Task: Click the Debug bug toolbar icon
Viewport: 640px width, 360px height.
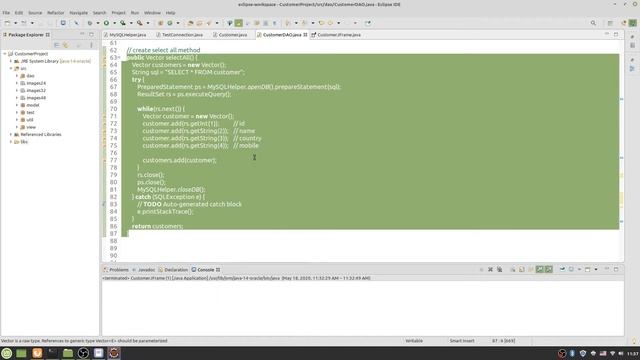Action: coord(90,23)
